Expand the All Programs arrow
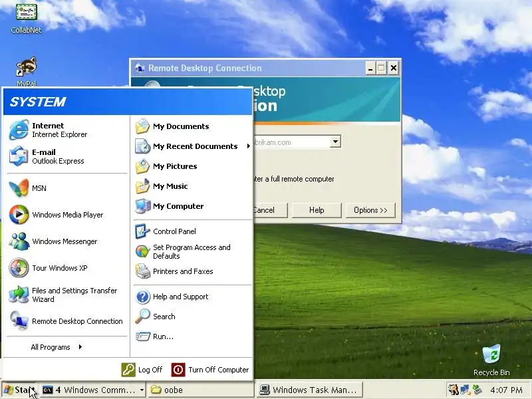Image resolution: width=532 pixels, height=399 pixels. pyautogui.click(x=80, y=346)
